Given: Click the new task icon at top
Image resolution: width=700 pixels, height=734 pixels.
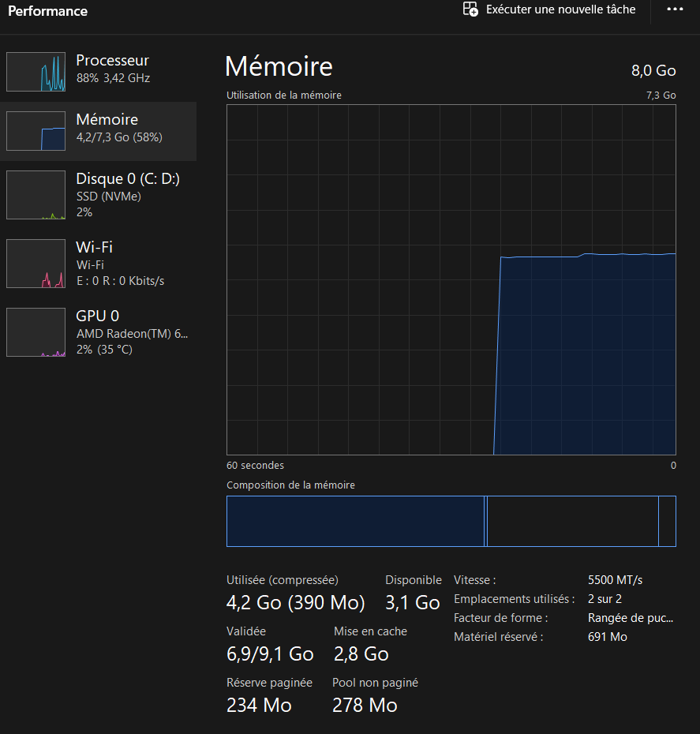Looking at the screenshot, I should (470, 9).
